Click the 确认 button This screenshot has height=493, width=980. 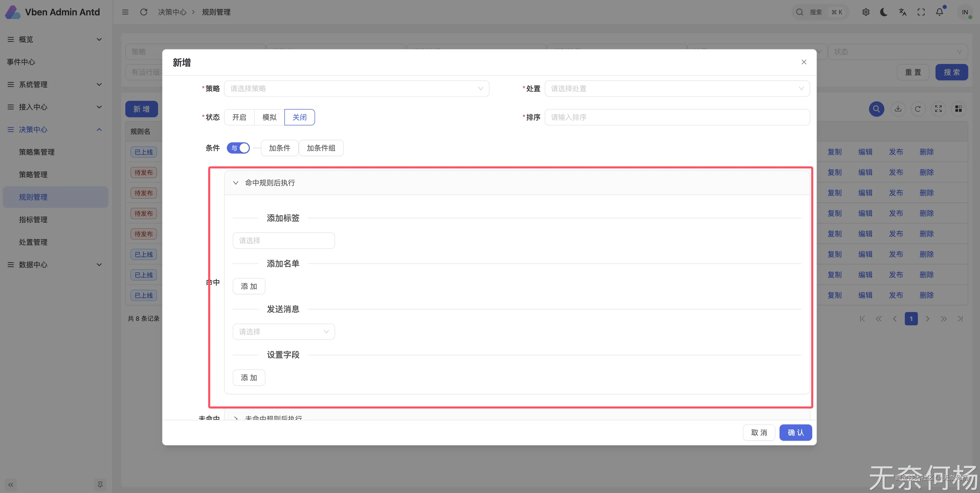[796, 433]
